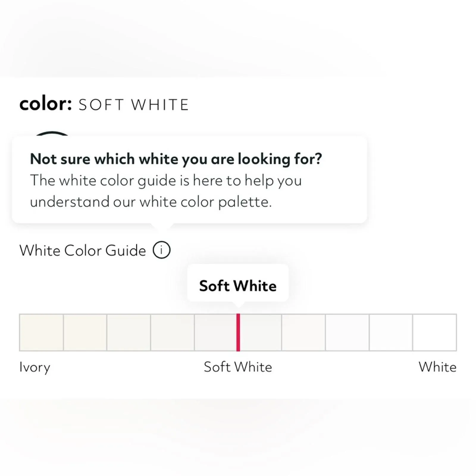Click the White Color Guide text
The width and height of the screenshot is (476, 476).
click(83, 250)
